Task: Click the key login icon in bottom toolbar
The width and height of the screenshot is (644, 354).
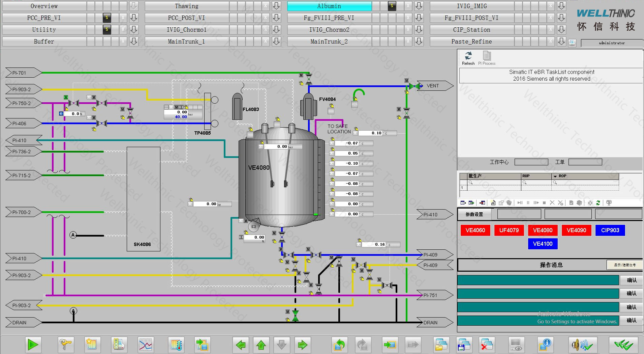Action: (x=66, y=345)
